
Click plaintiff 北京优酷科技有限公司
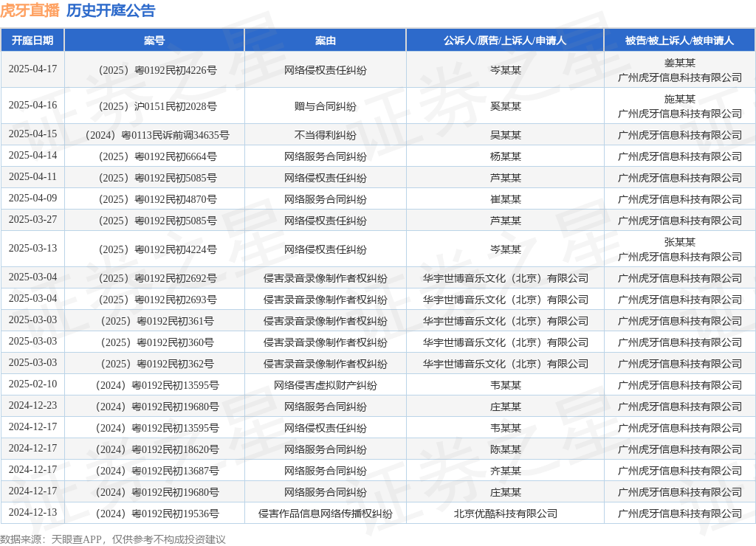tap(505, 514)
